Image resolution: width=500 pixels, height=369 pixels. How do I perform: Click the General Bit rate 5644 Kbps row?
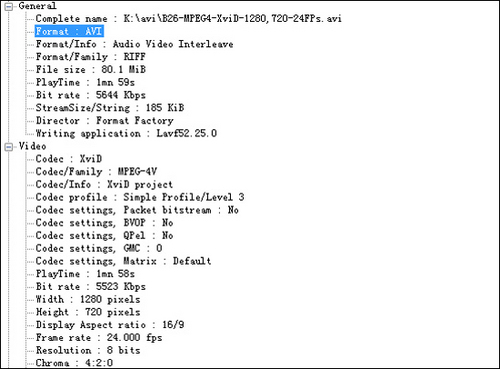point(91,95)
